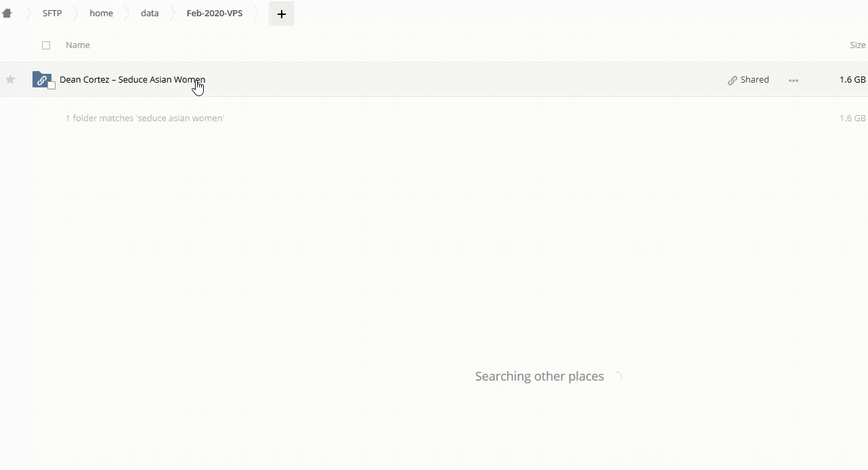This screenshot has height=470, width=868.
Task: Click the folder row's 1.6 GB size
Action: [x=852, y=80]
